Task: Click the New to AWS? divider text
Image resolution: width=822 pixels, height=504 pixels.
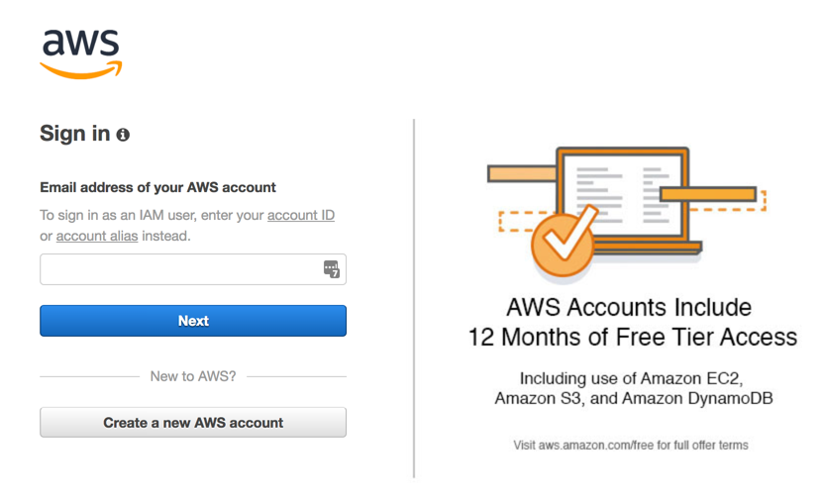Action: (193, 376)
